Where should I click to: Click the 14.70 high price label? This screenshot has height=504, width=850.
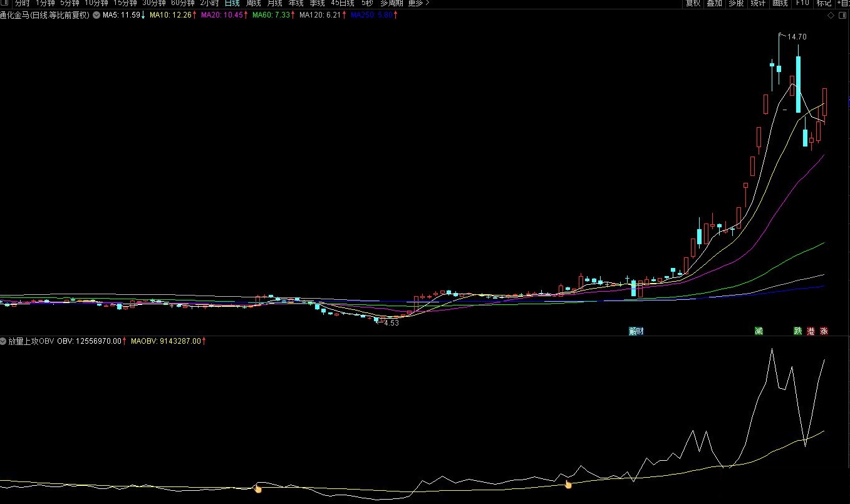coord(797,37)
